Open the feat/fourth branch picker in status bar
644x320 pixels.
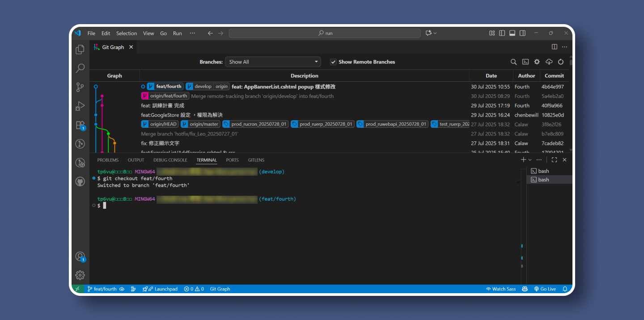pos(102,289)
